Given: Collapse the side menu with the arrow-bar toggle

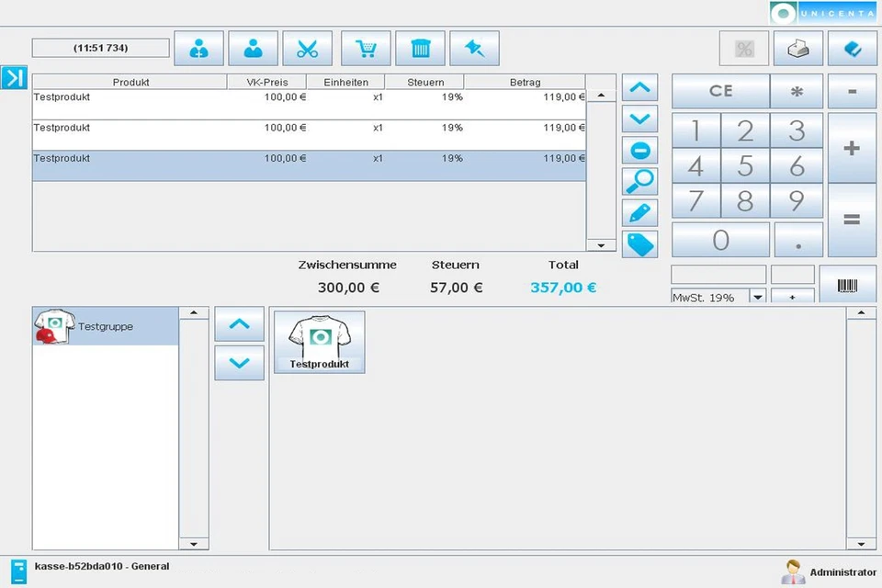Looking at the screenshot, I should pos(14,78).
